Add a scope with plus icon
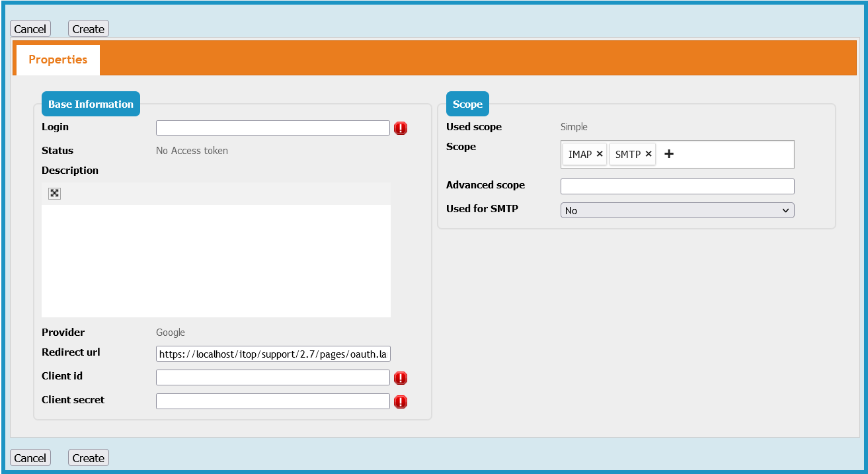868x474 pixels. coord(669,154)
